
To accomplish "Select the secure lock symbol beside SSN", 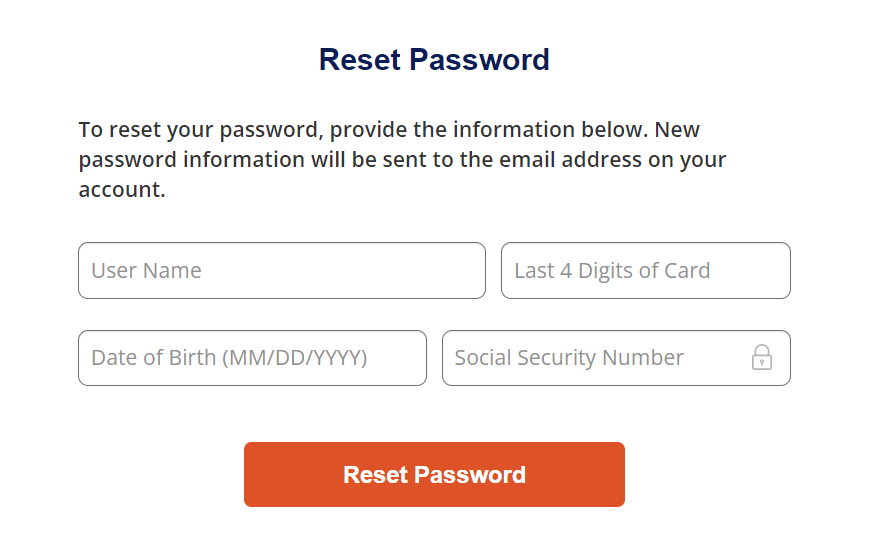I will coord(761,357).
